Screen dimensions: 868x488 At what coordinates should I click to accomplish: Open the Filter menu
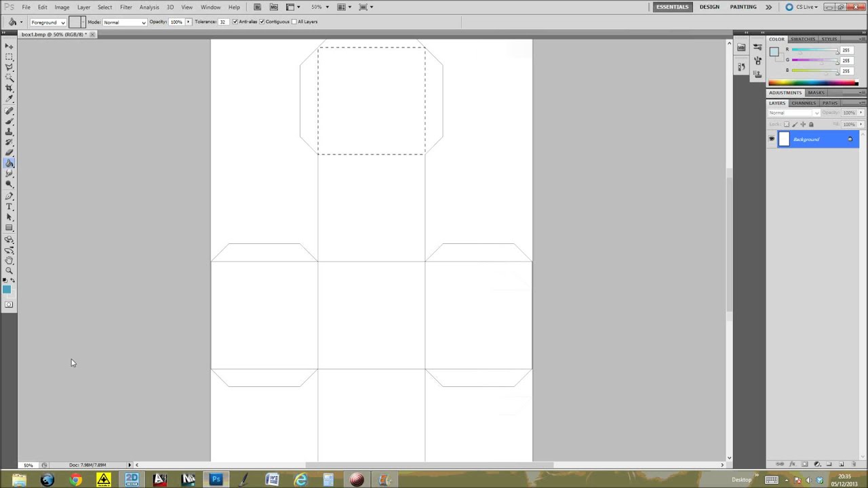tap(125, 7)
